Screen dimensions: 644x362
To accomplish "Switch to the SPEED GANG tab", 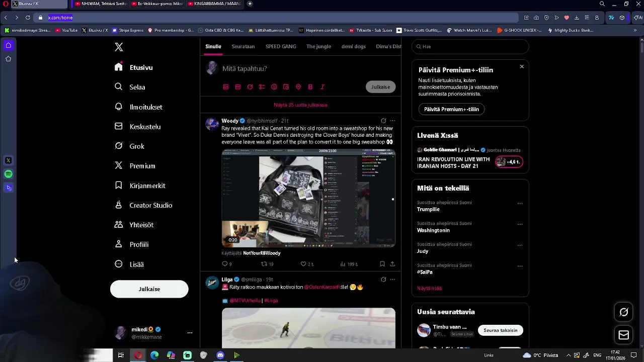I will [281, 46].
